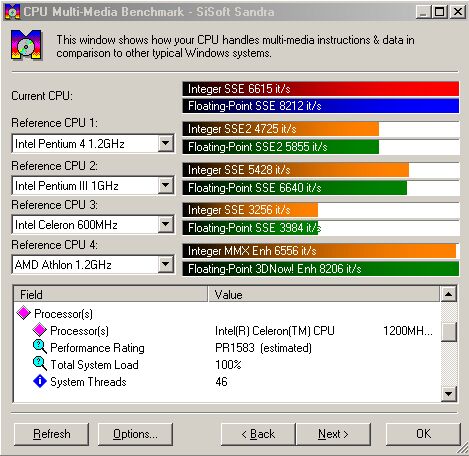Click the magnifier icon next to Performance Rating
The width and height of the screenshot is (469, 456).
click(40, 347)
